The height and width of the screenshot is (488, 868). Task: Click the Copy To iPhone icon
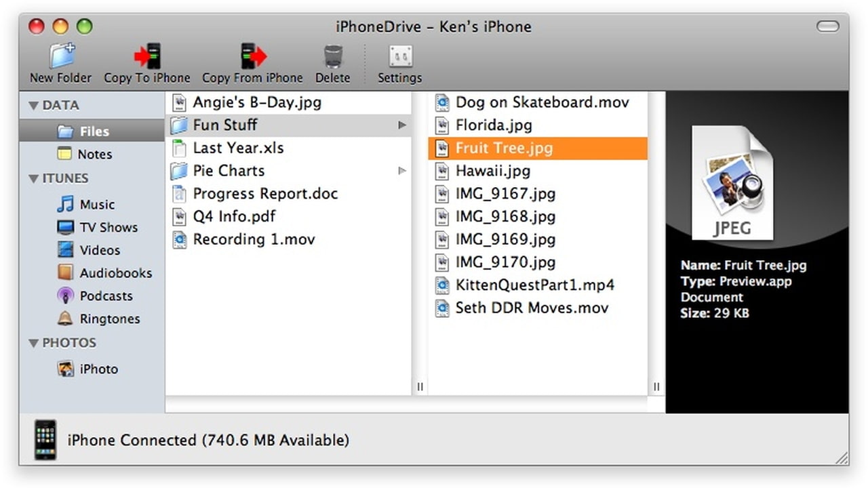coord(147,56)
